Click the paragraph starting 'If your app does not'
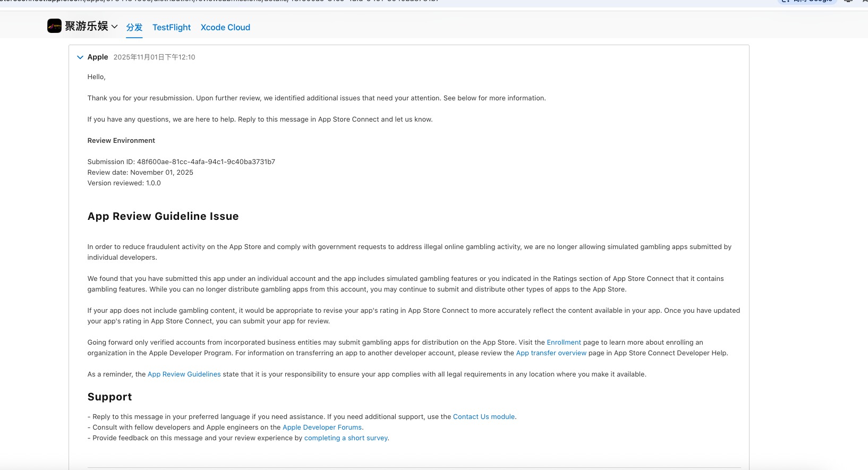Screen dimensions: 868x470 pos(414,316)
